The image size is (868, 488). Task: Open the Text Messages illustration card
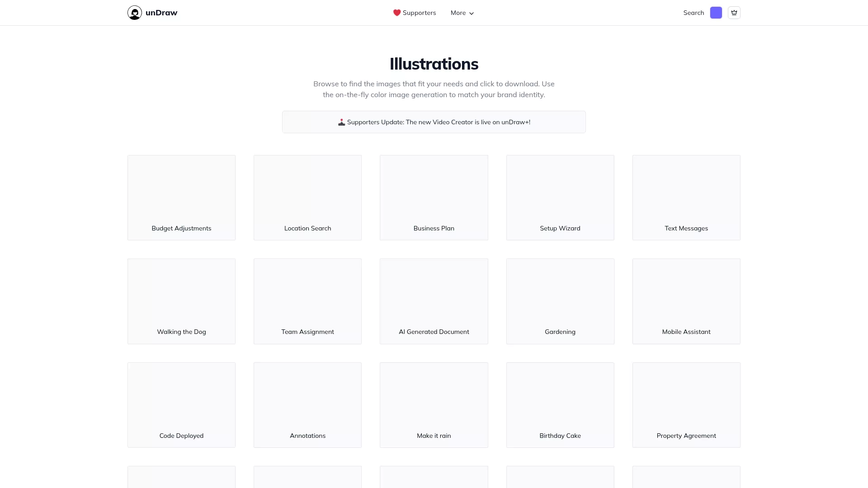click(686, 197)
